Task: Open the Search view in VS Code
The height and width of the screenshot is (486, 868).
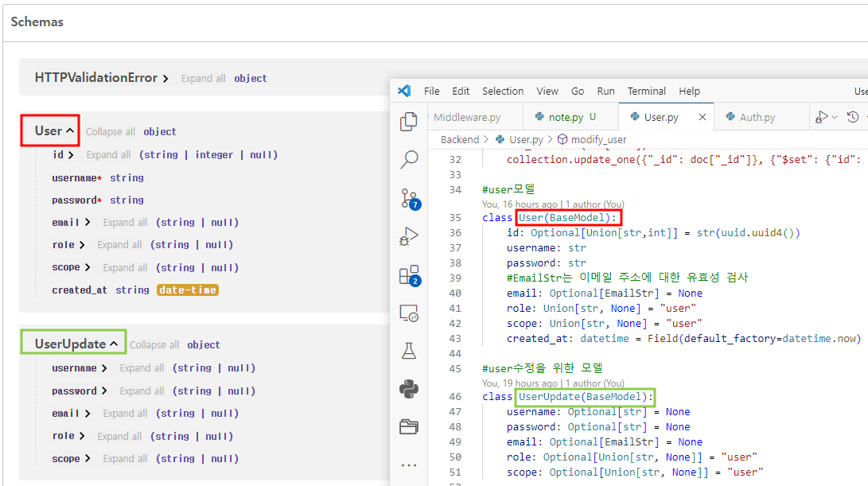Action: tap(408, 159)
